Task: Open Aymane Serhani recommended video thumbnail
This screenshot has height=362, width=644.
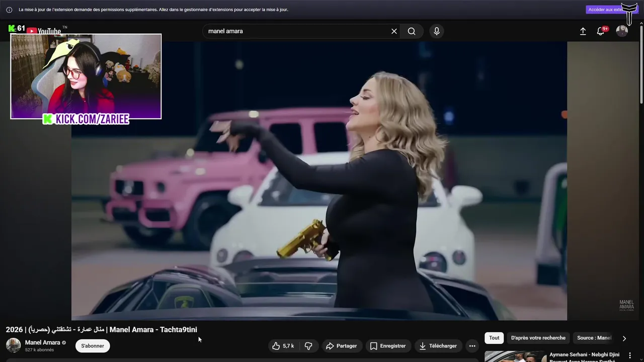Action: tap(515, 356)
